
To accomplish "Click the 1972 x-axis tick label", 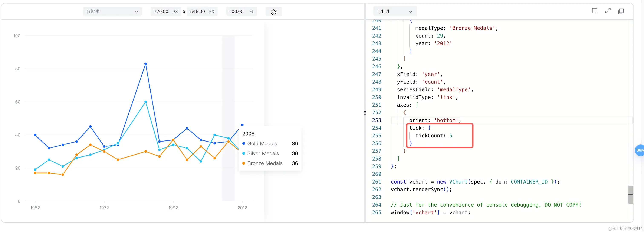I will (x=104, y=208).
